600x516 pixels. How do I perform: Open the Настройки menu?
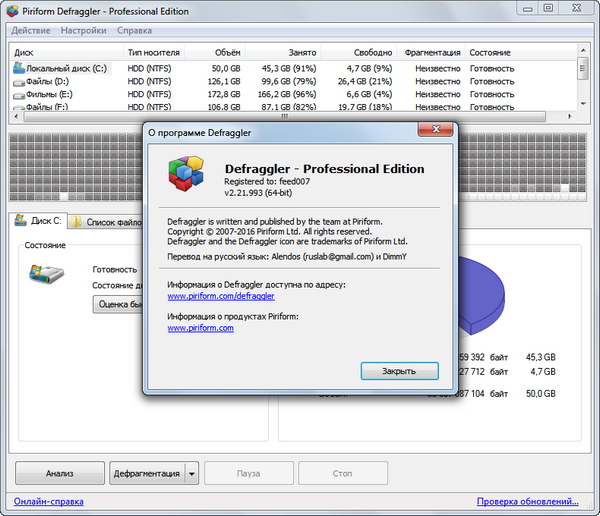(82, 31)
